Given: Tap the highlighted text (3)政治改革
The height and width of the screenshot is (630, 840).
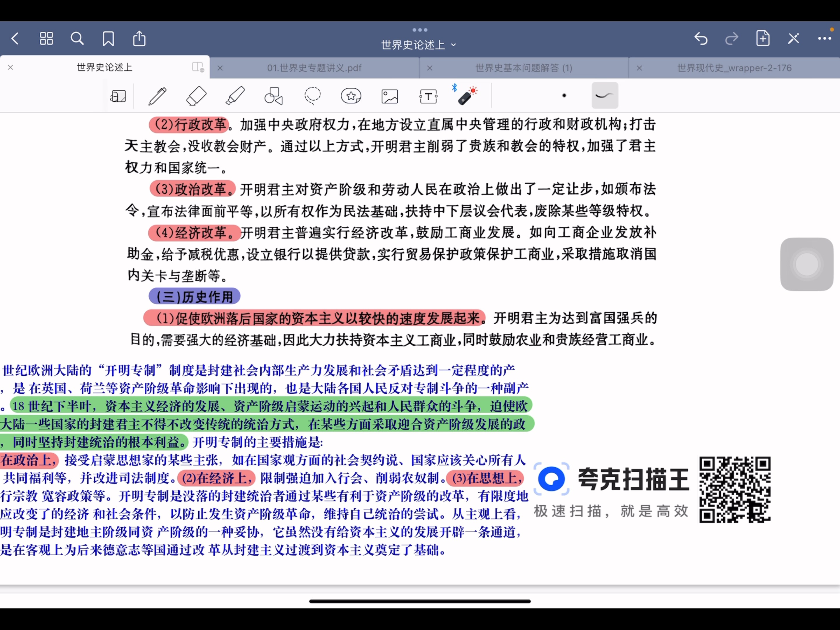Looking at the screenshot, I should tap(192, 189).
